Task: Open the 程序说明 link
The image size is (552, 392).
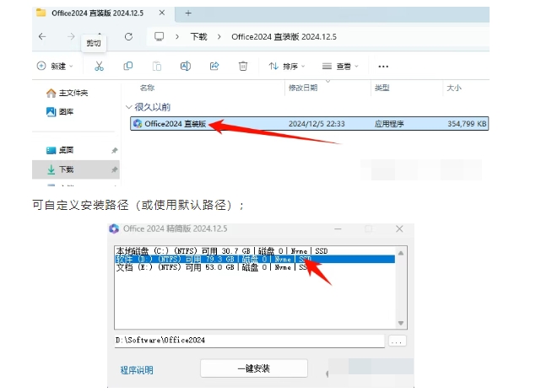Action: pyautogui.click(x=137, y=370)
